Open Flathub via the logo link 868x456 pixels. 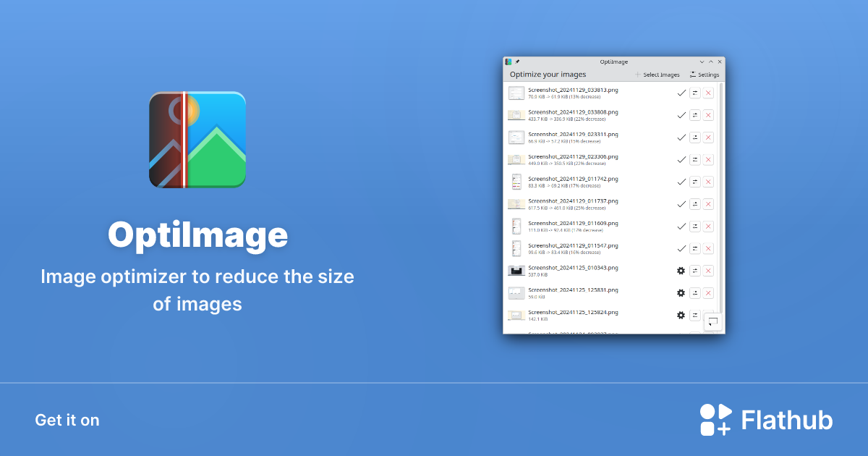pos(767,419)
